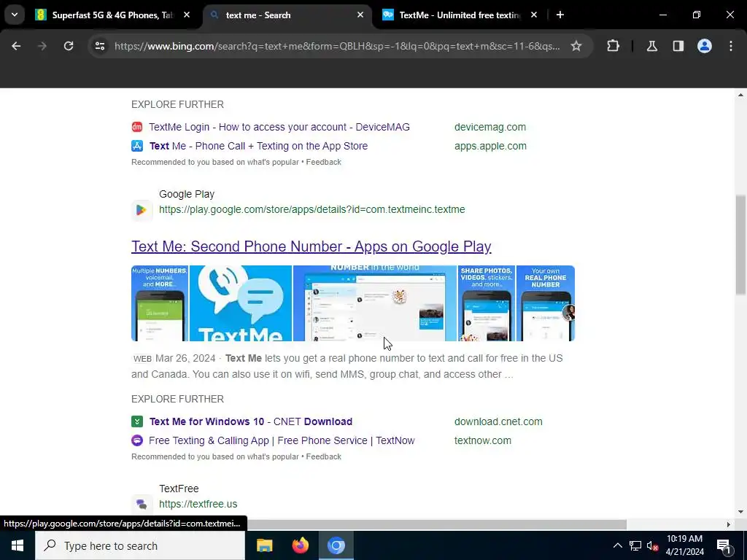Click the desktop app screenshot thumbnail
747x560 pixels.
click(x=375, y=303)
